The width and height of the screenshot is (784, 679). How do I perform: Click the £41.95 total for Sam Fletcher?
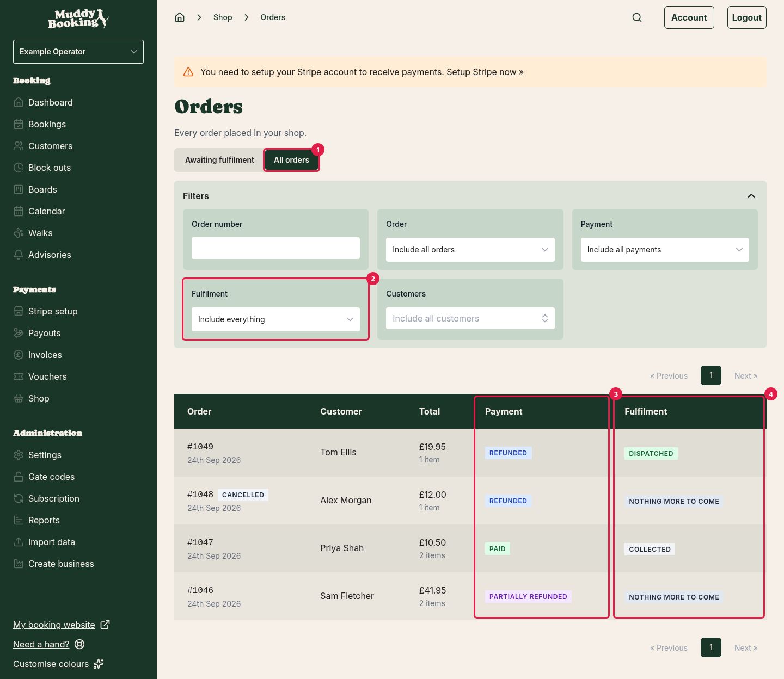432,590
